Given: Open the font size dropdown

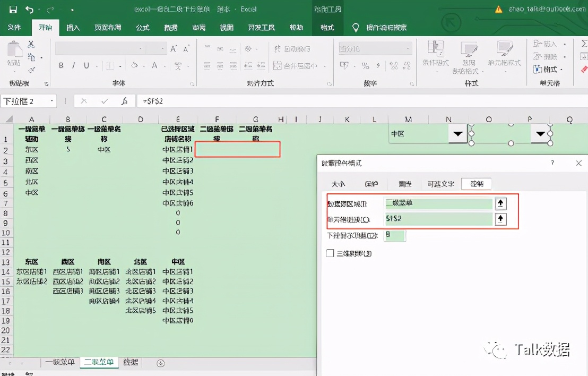Looking at the screenshot, I should pos(163,49).
